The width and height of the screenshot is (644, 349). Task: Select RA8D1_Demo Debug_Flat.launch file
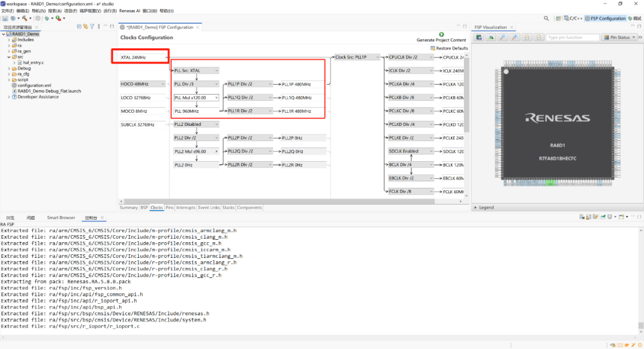click(x=47, y=91)
